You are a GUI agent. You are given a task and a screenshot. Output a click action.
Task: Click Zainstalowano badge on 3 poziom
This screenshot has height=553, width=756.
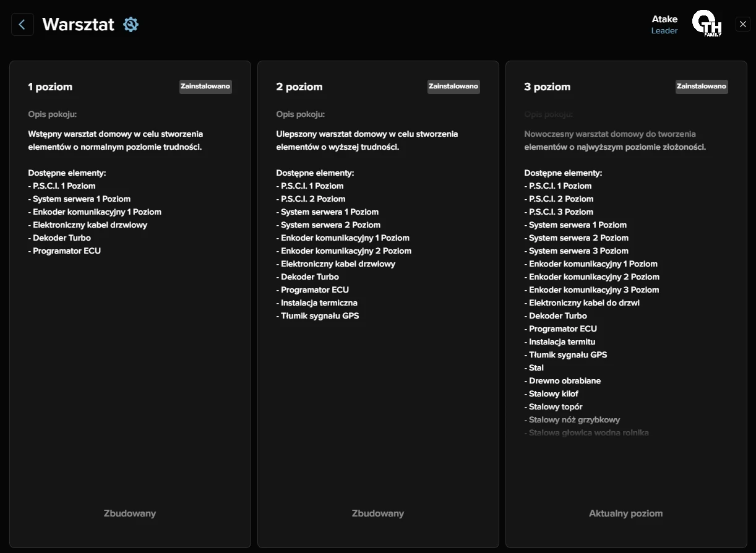[x=702, y=87]
